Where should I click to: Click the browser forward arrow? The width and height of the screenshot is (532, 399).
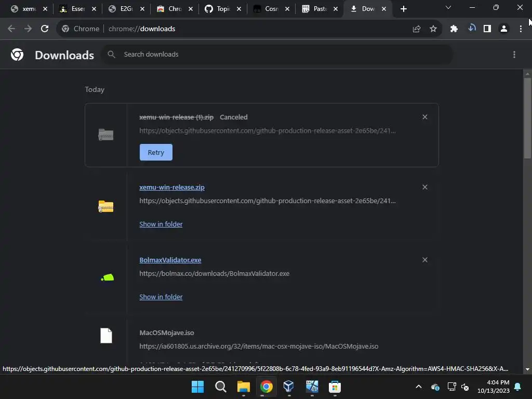click(x=28, y=29)
